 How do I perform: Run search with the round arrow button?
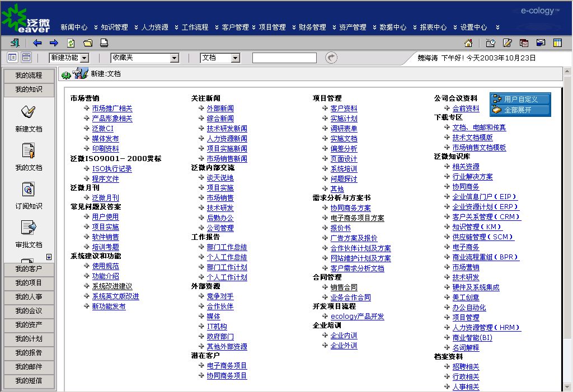(x=331, y=58)
